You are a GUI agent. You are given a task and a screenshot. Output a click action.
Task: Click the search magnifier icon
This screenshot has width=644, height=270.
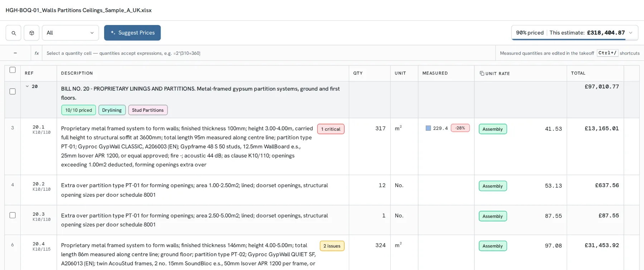coord(13,33)
